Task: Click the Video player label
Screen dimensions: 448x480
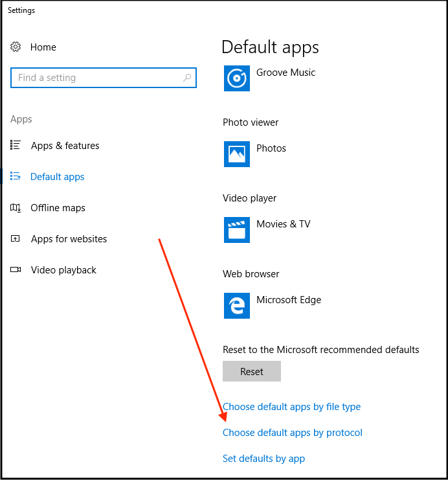Action: tap(249, 198)
